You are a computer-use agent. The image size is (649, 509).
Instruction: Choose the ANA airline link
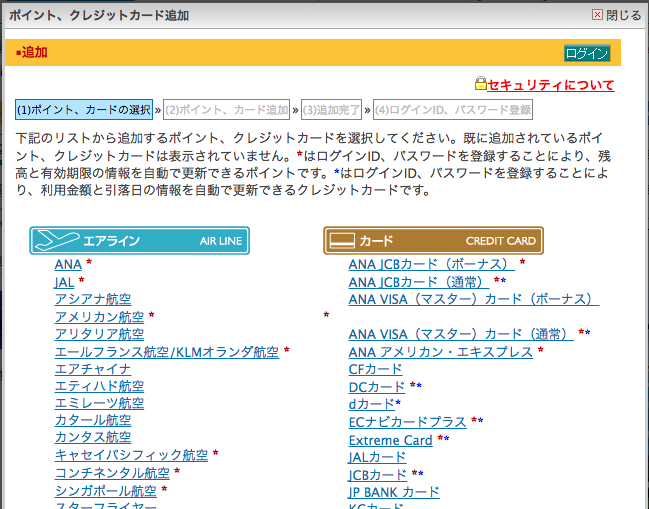point(68,264)
